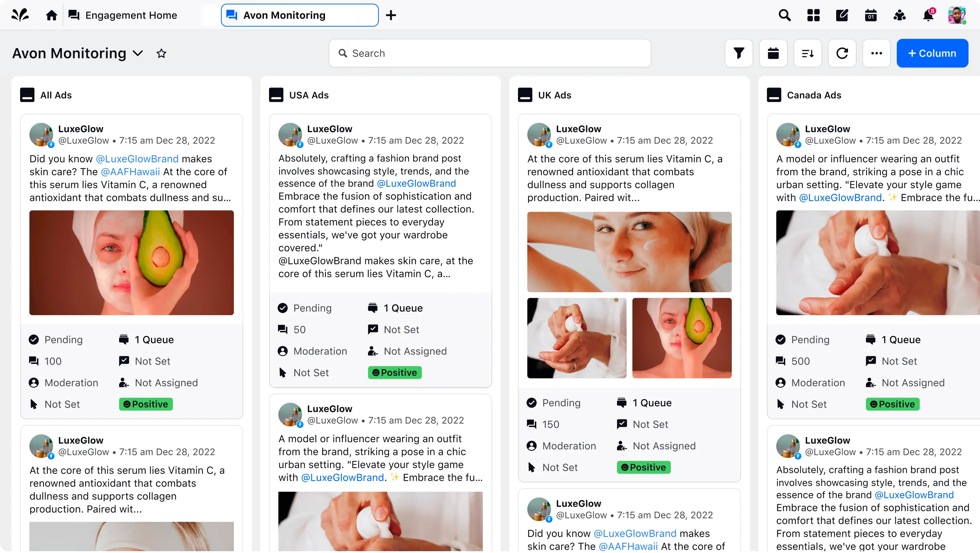
Task: Open avocado thumbnail in UK Ads
Action: coord(682,338)
